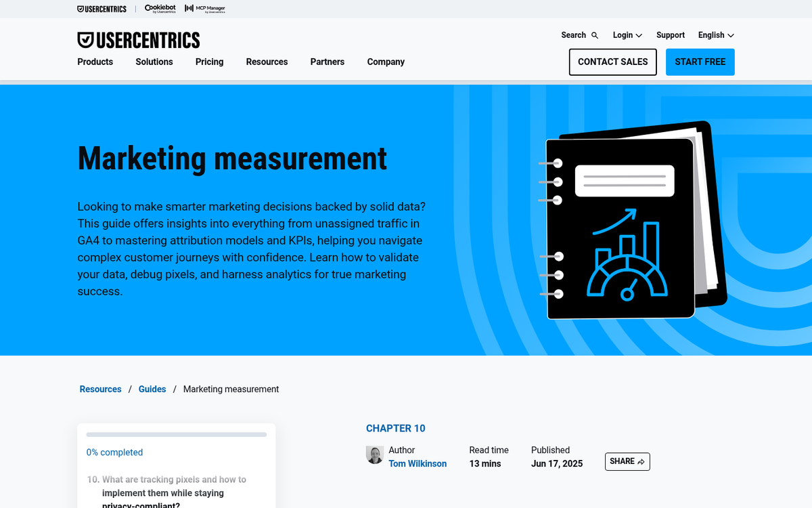This screenshot has height=508, width=812.
Task: Expand the Products navigation menu
Action: (x=95, y=62)
